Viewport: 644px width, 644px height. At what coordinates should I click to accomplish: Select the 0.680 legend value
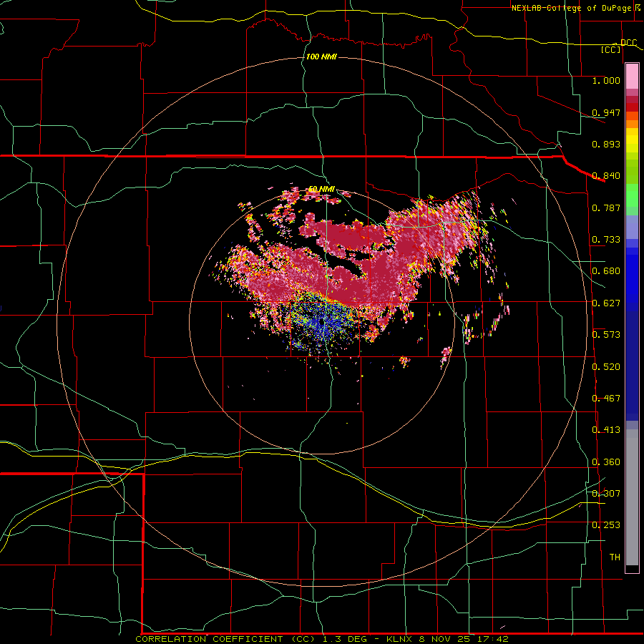pos(606,271)
